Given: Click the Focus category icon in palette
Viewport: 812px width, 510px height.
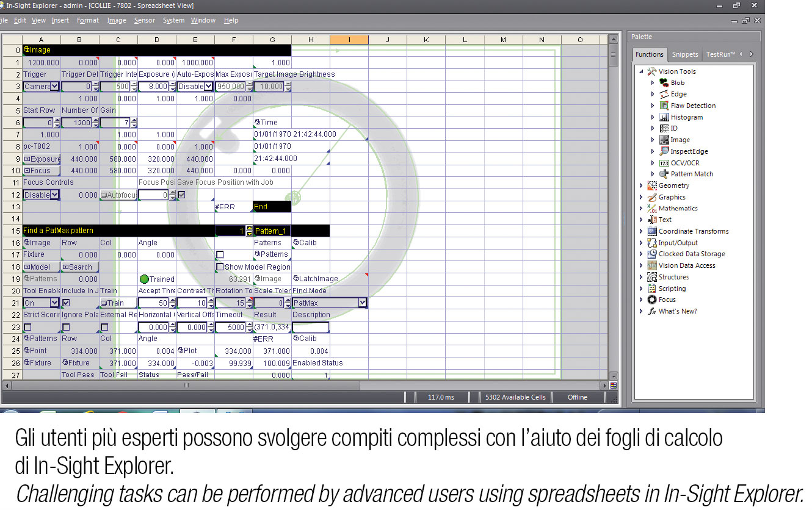Looking at the screenshot, I should pos(652,300).
